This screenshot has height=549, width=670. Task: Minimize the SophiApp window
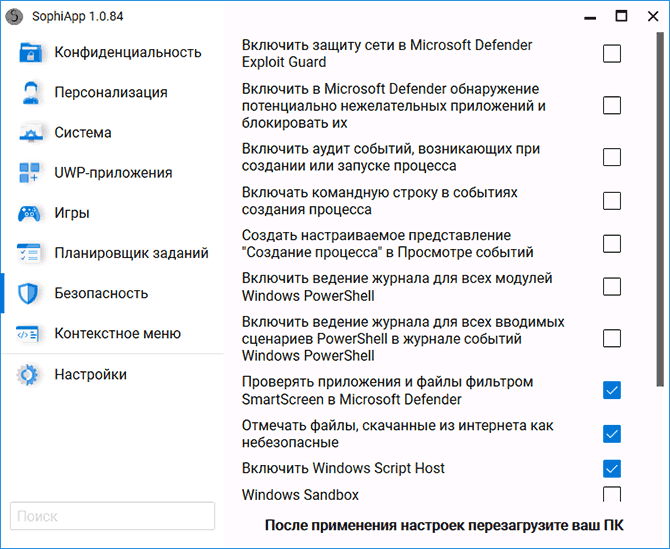[x=590, y=17]
